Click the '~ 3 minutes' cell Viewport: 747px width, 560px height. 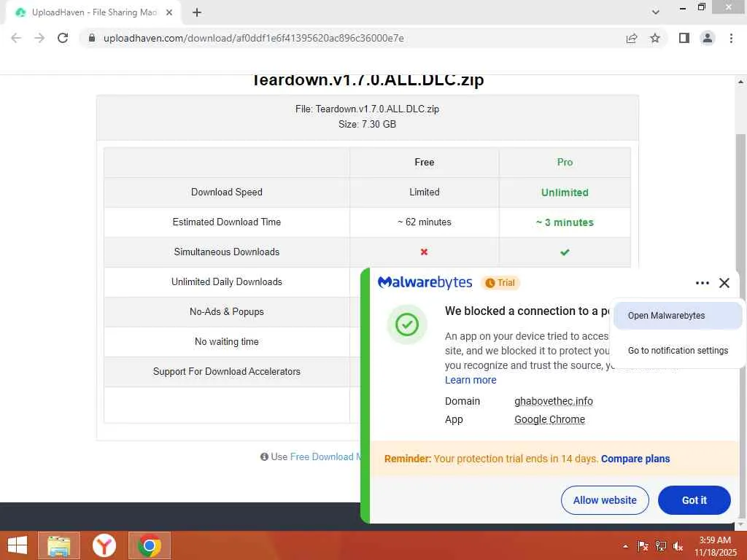[565, 222]
